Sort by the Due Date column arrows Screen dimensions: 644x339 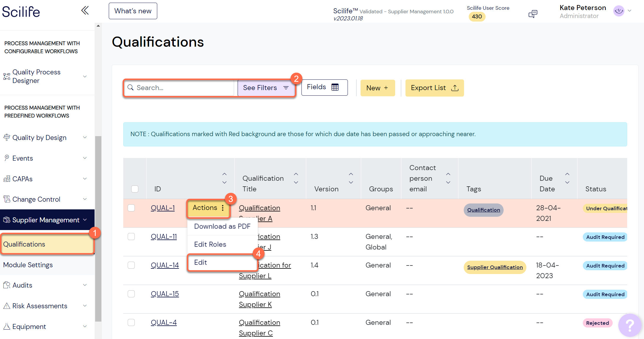point(567,178)
